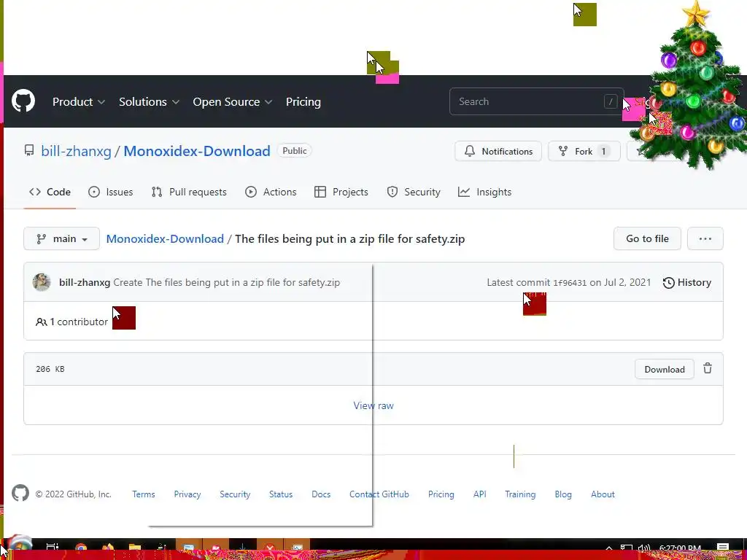Viewport: 747px width, 560px height.
Task: Download the zip file
Action: click(x=664, y=369)
